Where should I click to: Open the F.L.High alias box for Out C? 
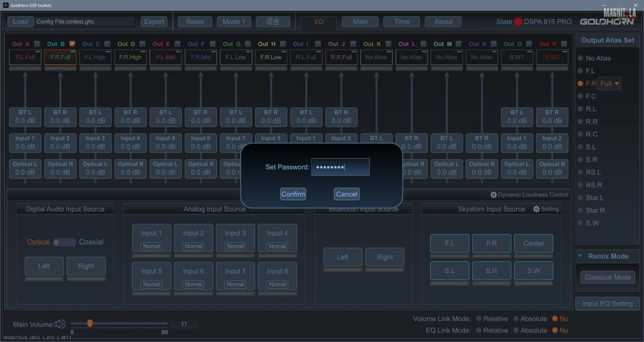point(95,57)
